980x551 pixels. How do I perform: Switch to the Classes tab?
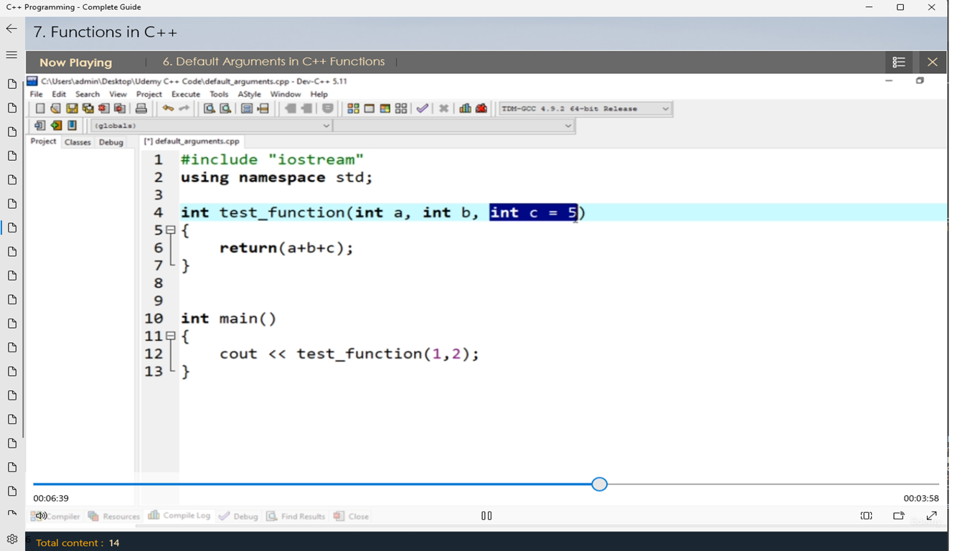pos(77,141)
